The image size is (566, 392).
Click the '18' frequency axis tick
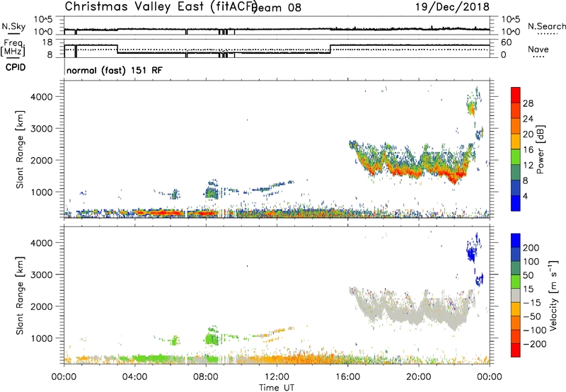coord(47,42)
